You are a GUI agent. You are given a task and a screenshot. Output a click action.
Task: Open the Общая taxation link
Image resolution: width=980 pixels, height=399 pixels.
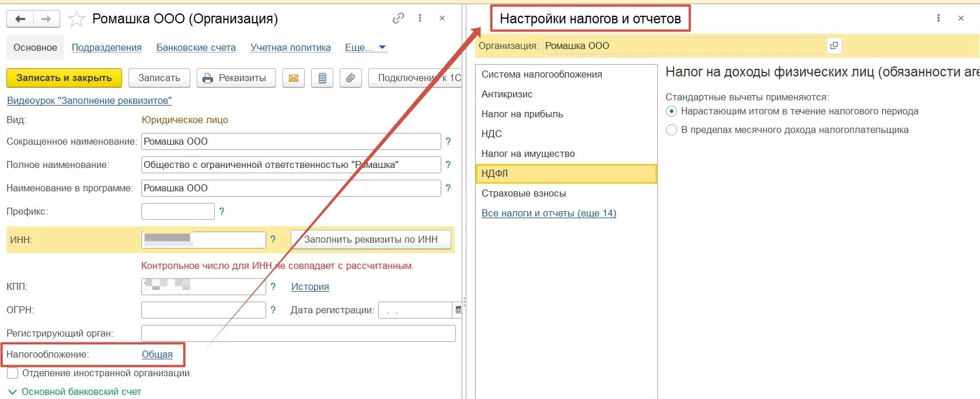(157, 354)
